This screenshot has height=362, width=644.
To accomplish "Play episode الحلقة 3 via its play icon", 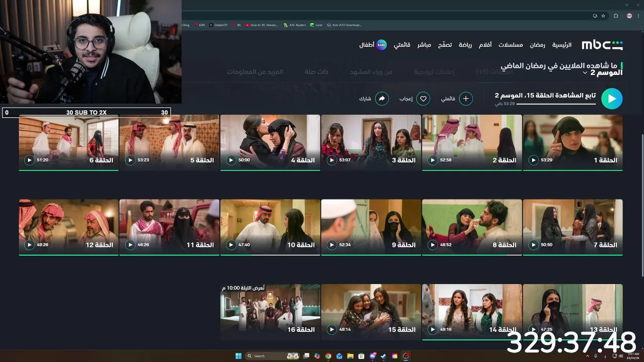I will pyautogui.click(x=332, y=160).
